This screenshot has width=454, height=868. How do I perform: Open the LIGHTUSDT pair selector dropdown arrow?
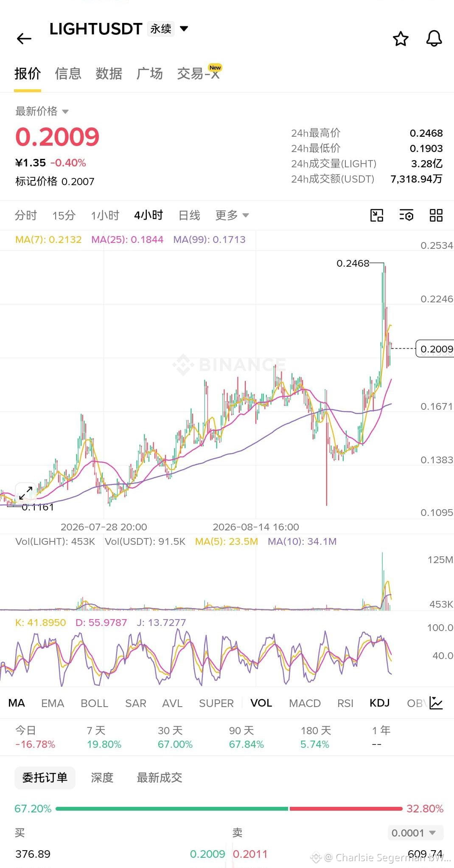184,29
